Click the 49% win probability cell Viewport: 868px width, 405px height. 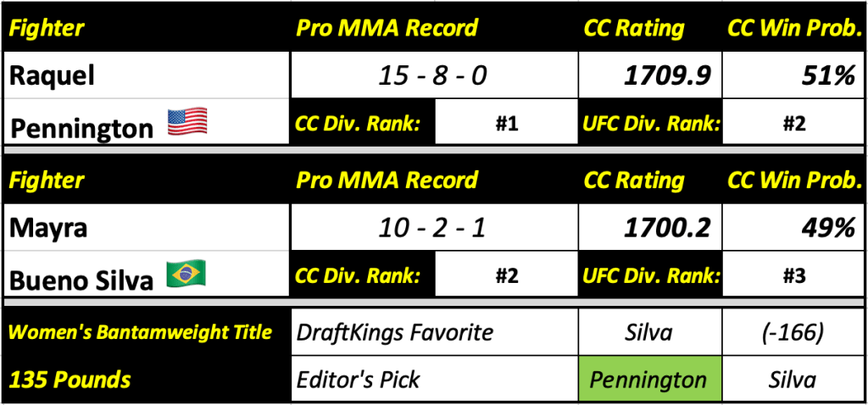click(x=793, y=228)
